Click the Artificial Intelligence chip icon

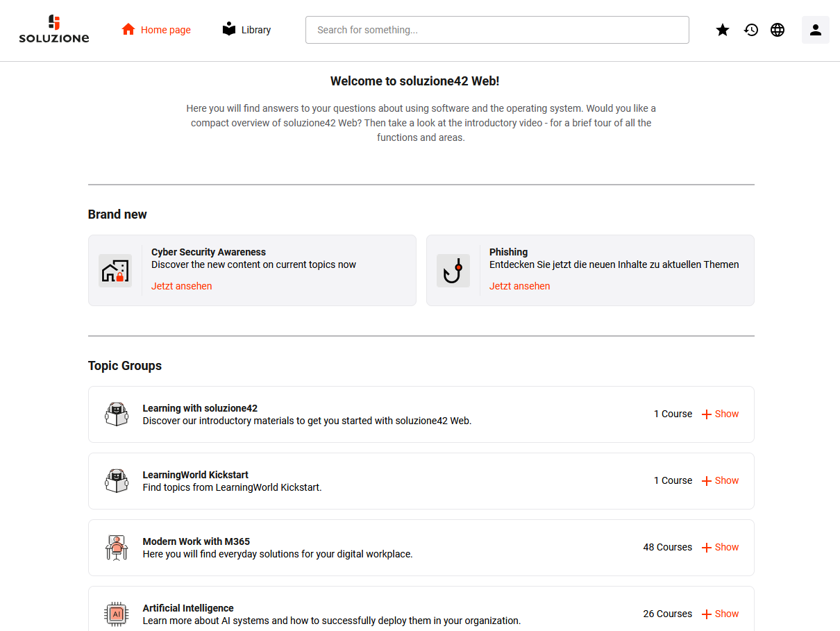click(117, 614)
